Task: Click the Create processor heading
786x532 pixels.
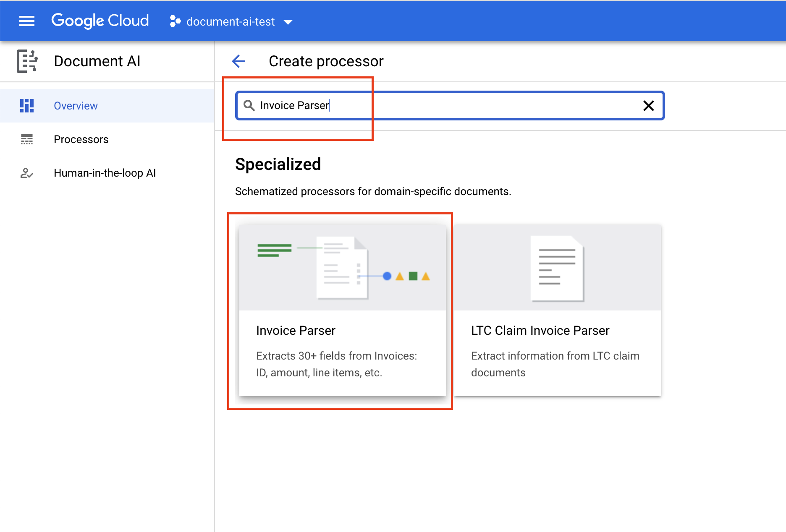Action: point(326,61)
